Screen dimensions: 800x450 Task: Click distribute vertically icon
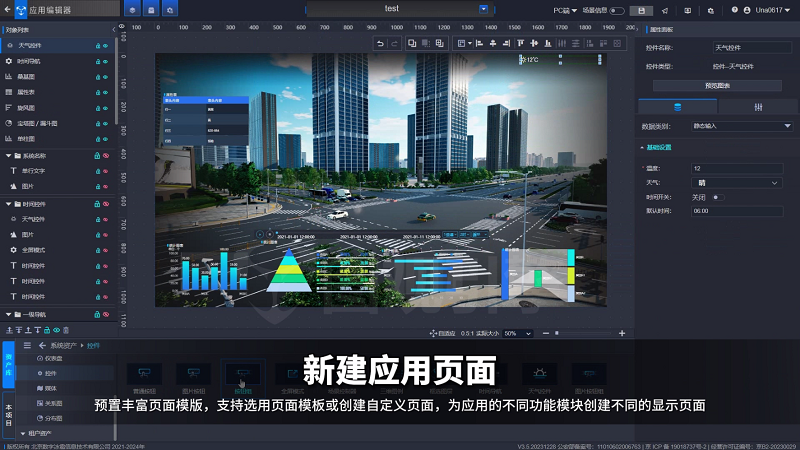click(x=576, y=44)
